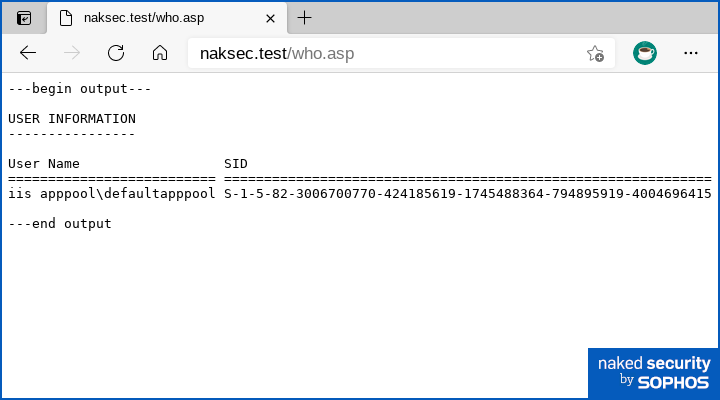
Task: Click the SID column header
Action: 236,164
